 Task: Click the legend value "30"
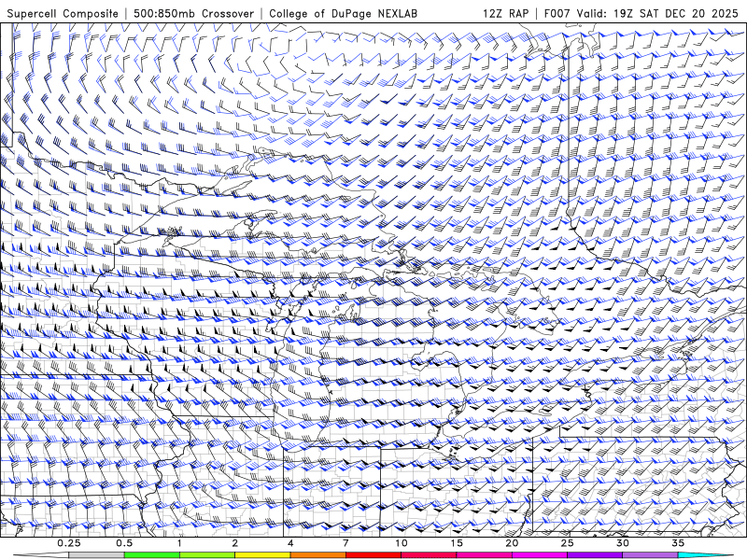(622, 543)
